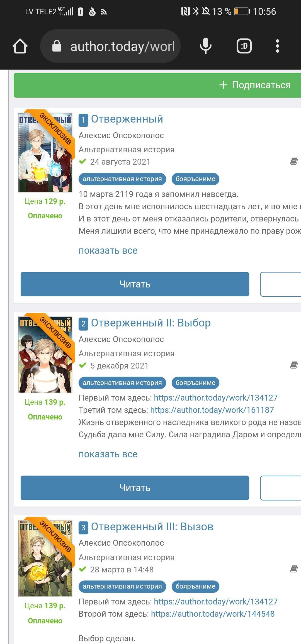Click the book icon beside 5 декабря 2021
Viewport: 301px width, 644px height.
(294, 365)
